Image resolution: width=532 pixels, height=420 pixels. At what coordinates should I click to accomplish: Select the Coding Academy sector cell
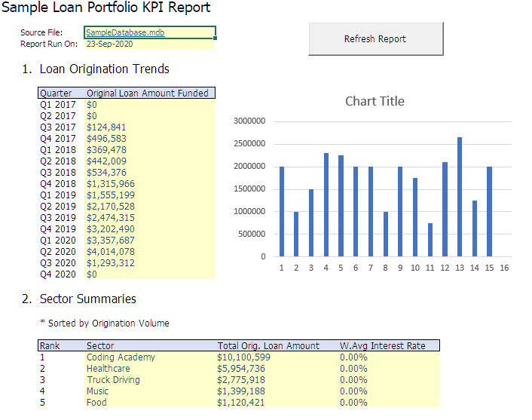click(x=121, y=357)
